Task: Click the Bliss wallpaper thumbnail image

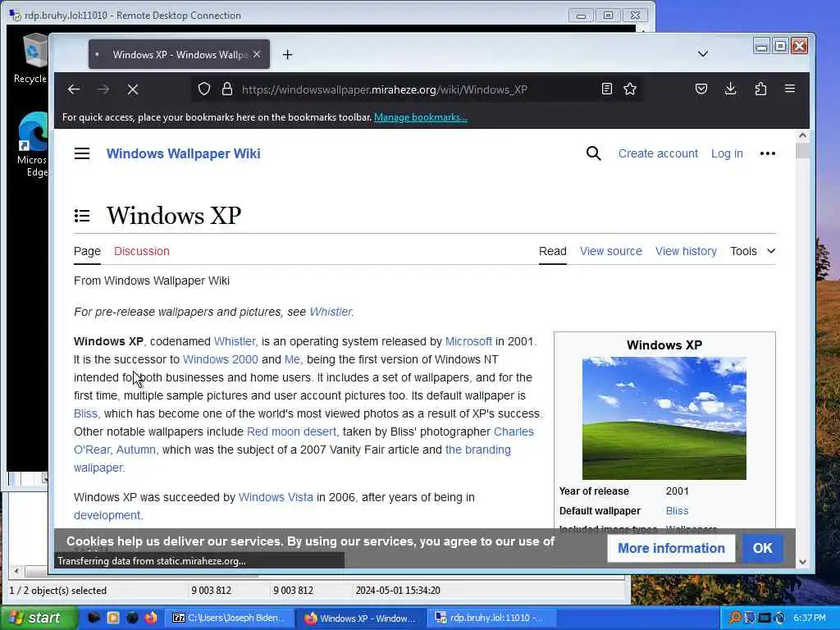Action: click(x=664, y=418)
